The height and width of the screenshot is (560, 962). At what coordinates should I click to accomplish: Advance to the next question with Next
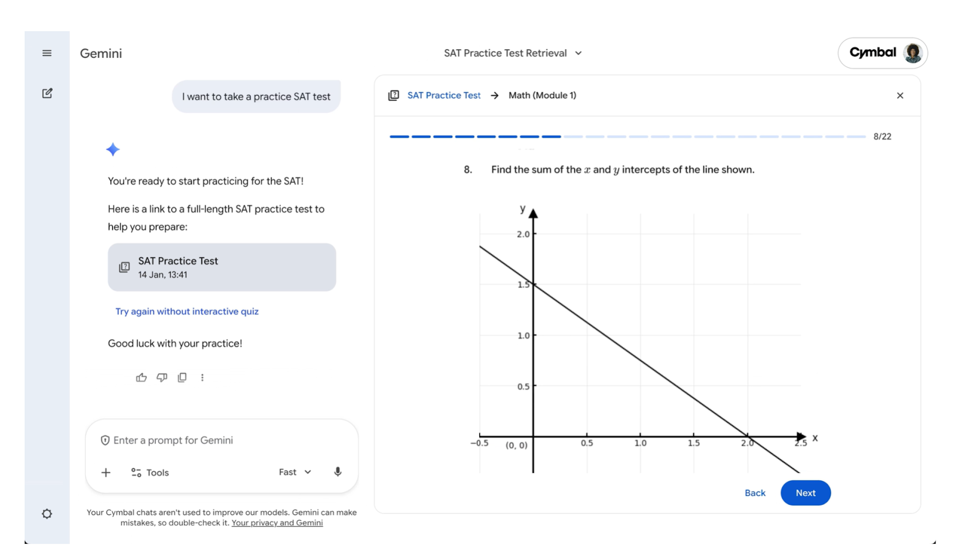[805, 493]
